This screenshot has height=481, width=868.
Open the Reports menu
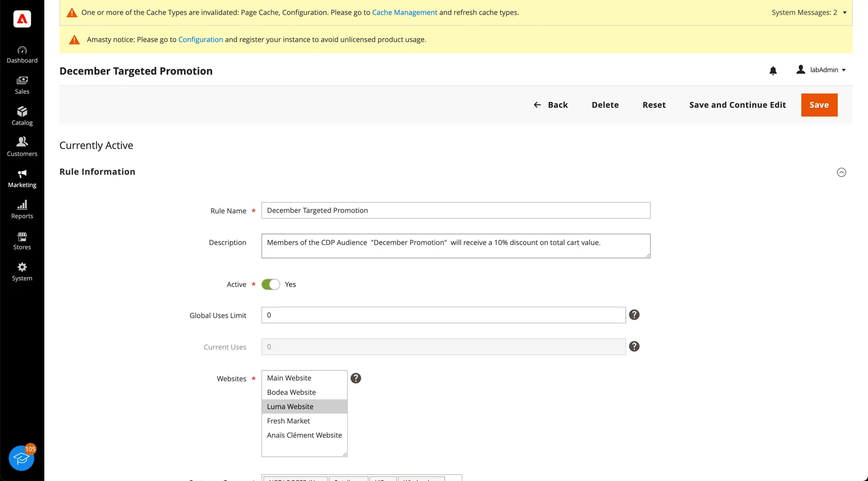tap(22, 210)
